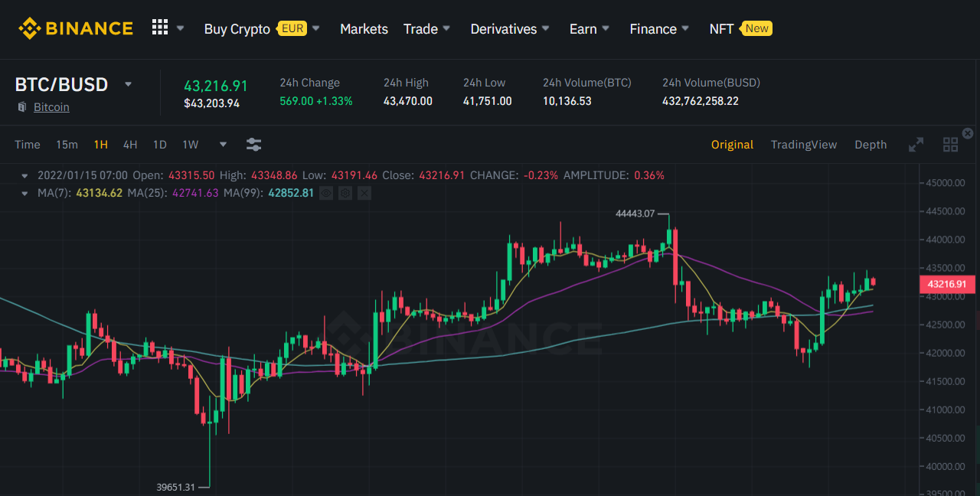Click the book icon beside Bitcoin
Screen dimensions: 980x496
coord(22,107)
